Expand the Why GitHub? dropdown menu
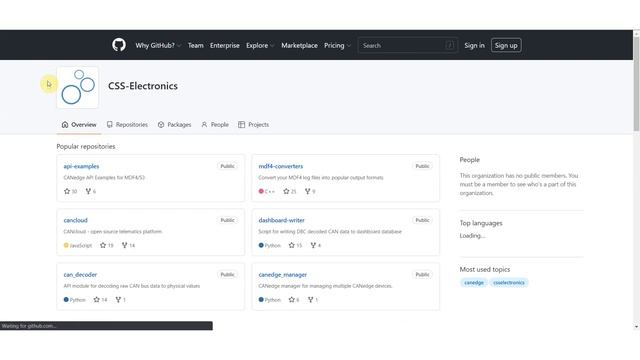Viewport: 640px width, 360px height. point(158,45)
